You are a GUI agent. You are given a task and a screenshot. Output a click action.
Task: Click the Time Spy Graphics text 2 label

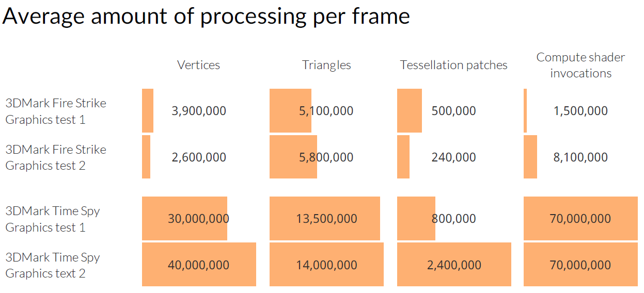tap(53, 265)
